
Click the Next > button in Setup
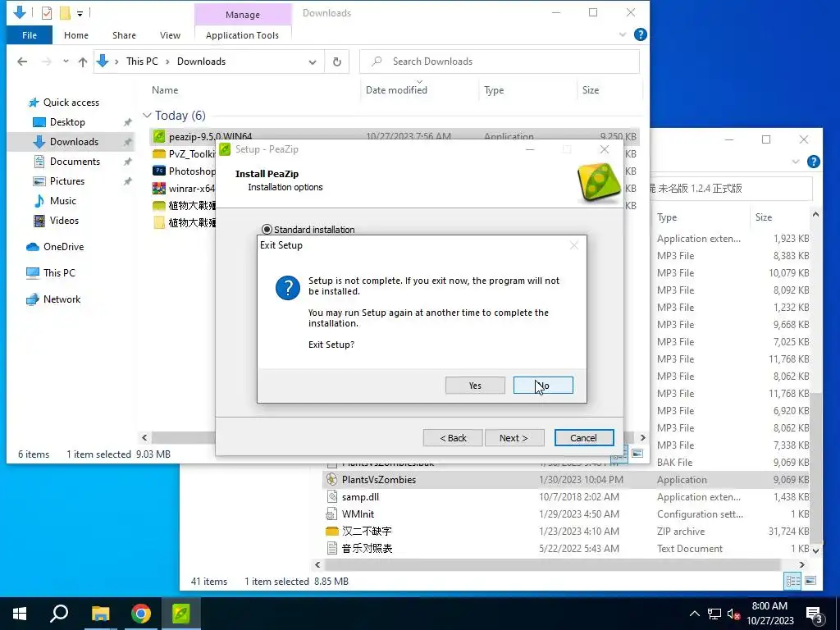point(514,438)
